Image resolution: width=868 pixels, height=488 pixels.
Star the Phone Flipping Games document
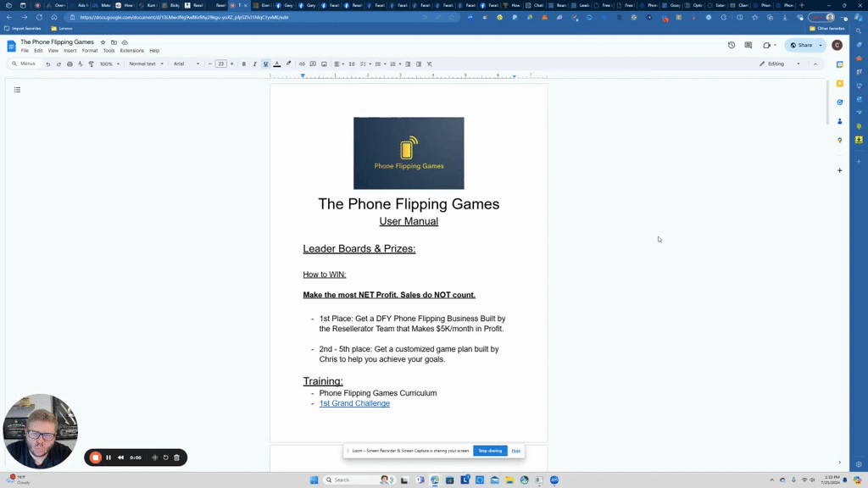tap(103, 42)
